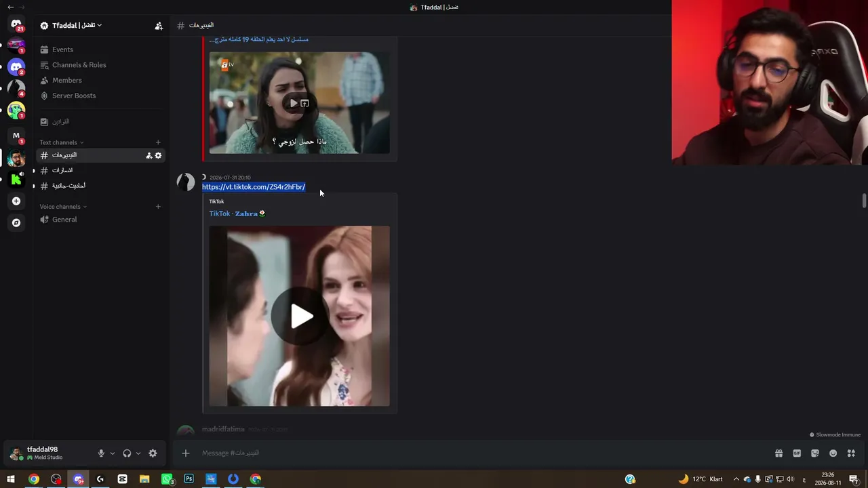This screenshot has width=868, height=488.
Task: Open user settings gear
Action: click(x=153, y=453)
